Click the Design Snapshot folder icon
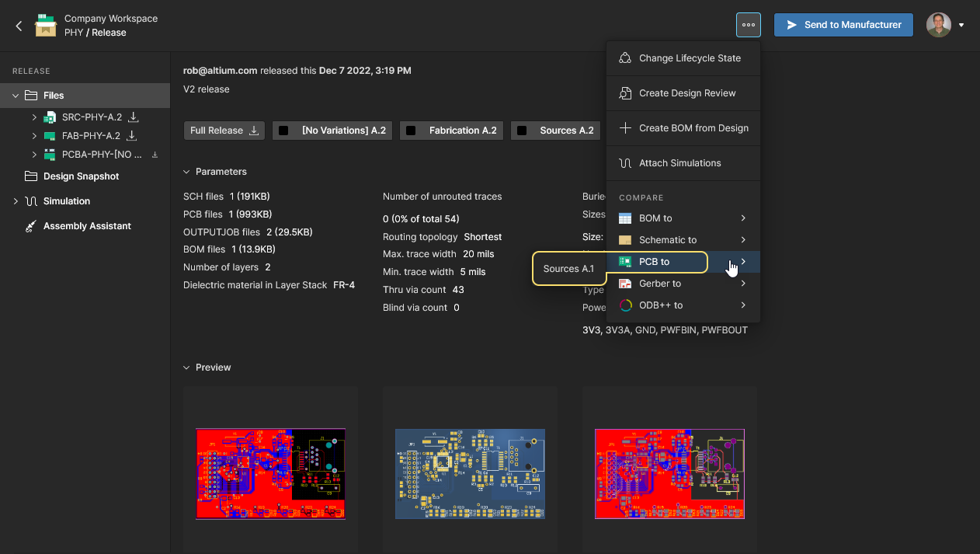 [x=31, y=176]
